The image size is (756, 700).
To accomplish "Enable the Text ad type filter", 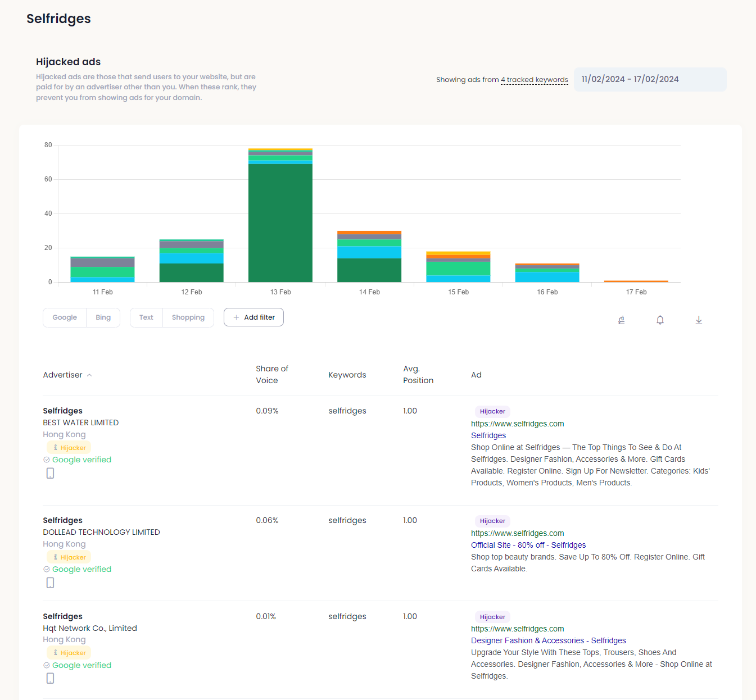I will 146,317.
